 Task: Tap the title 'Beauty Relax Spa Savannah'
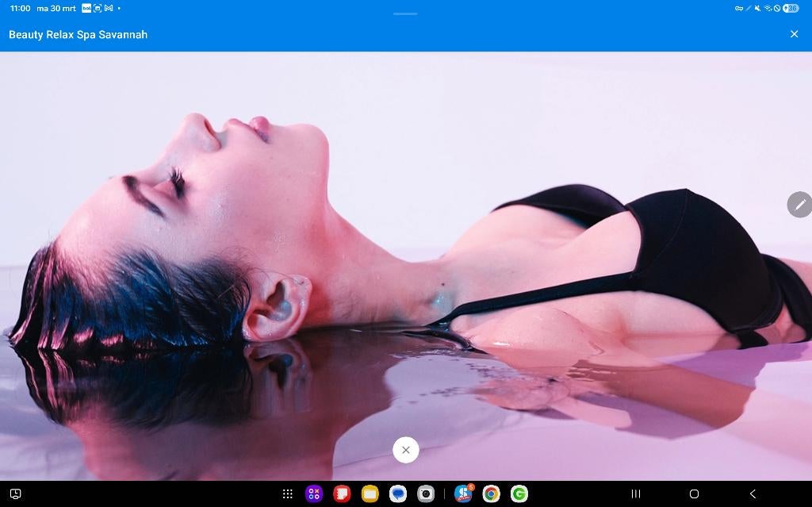pos(79,35)
